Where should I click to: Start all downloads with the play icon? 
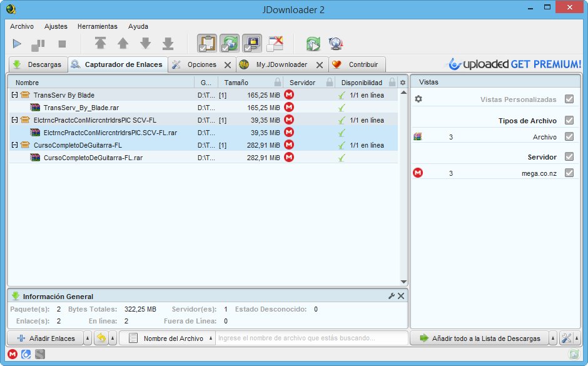pyautogui.click(x=16, y=44)
